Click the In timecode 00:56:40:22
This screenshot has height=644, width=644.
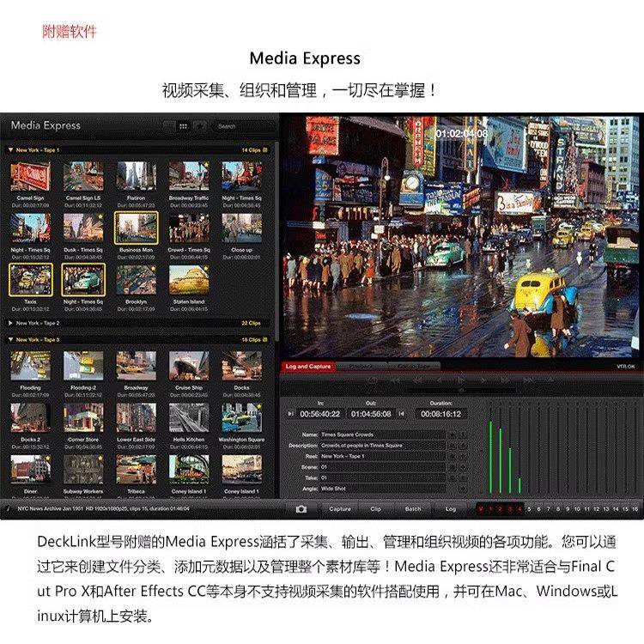[320, 414]
